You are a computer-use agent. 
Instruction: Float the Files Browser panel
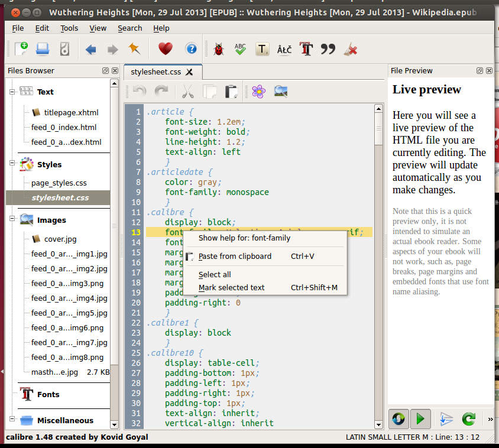tap(106, 71)
